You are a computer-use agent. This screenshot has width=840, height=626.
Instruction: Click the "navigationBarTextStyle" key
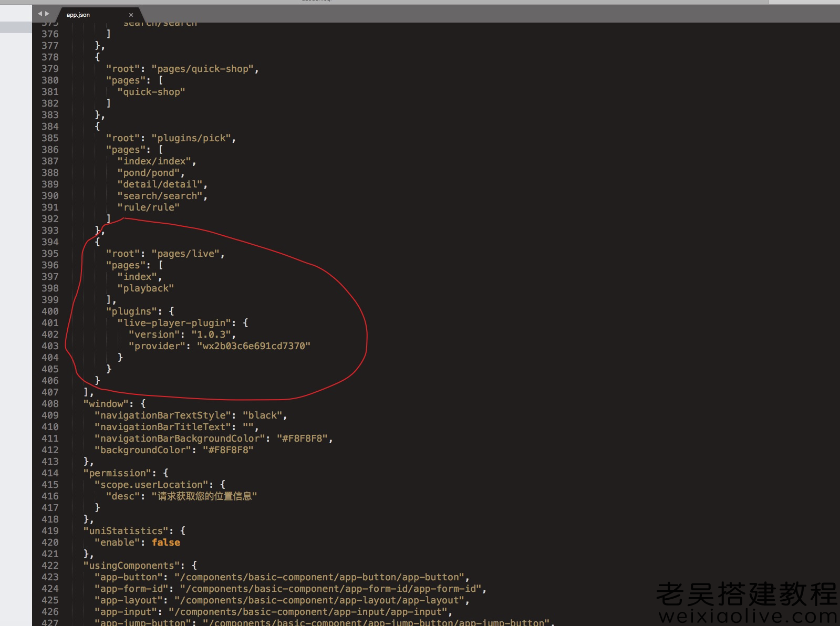tap(163, 415)
